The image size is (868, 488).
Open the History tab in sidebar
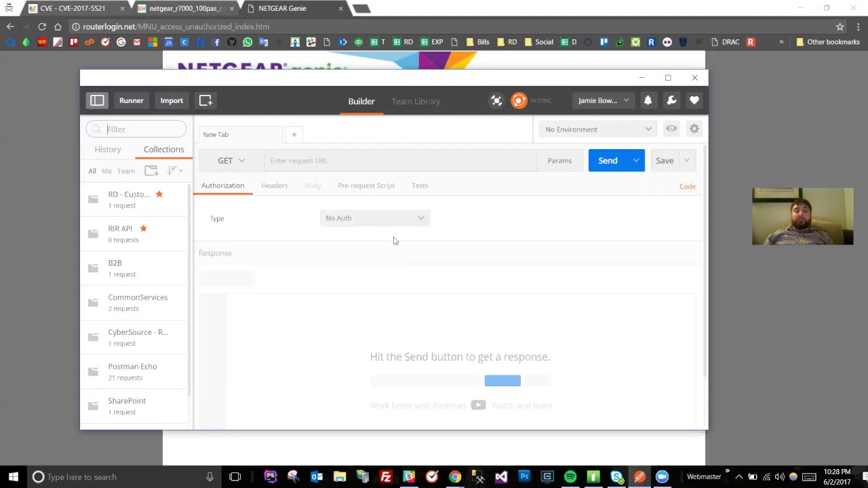(x=108, y=149)
